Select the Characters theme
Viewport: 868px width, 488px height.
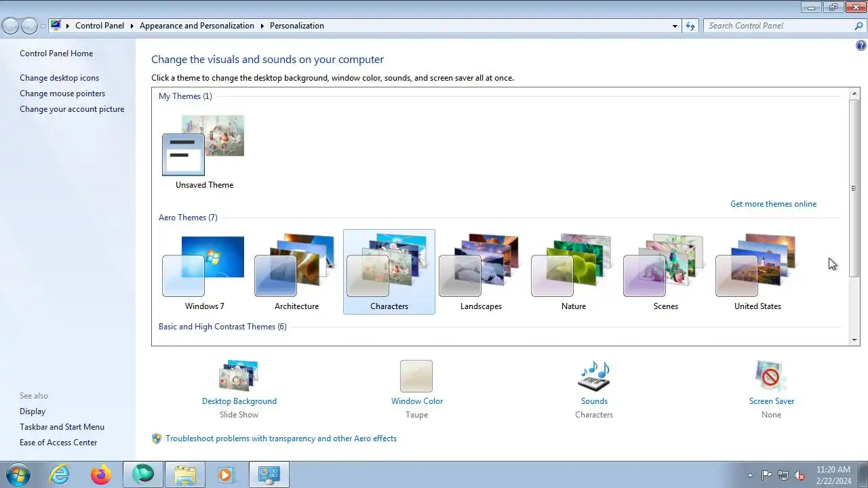389,272
